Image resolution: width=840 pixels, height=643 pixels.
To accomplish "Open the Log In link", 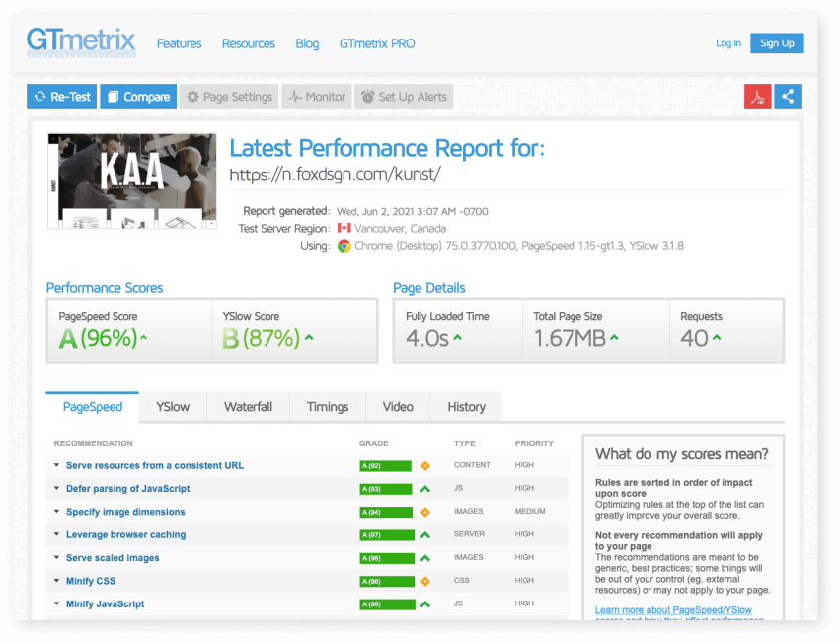I will (728, 43).
